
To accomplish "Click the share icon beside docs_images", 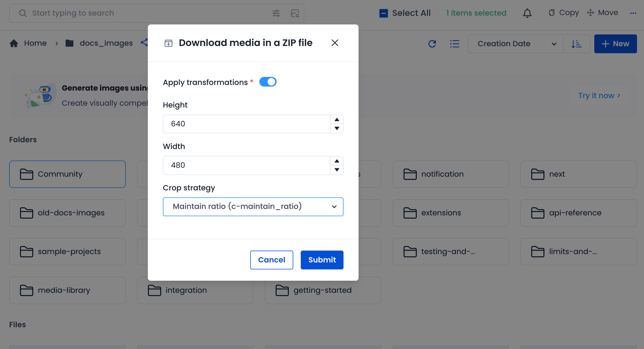I will 144,42.
